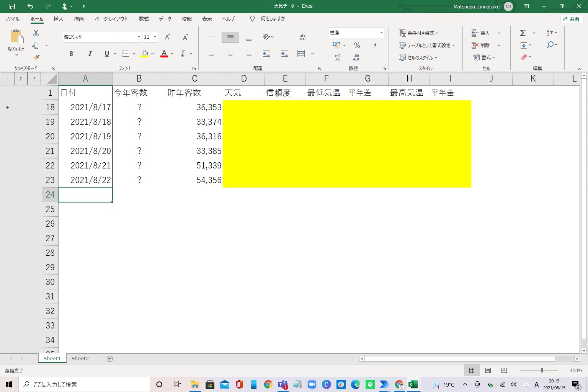This screenshot has height=392, width=588.
Task: Select the Italic formatting icon
Action: pos(90,54)
